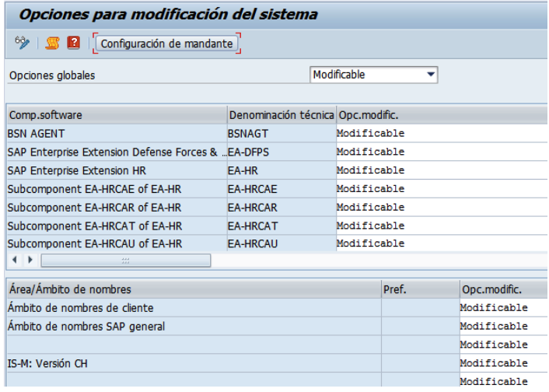Select SAP Enterprise Extension HR row
The width and height of the screenshot is (549, 392).
point(117,170)
